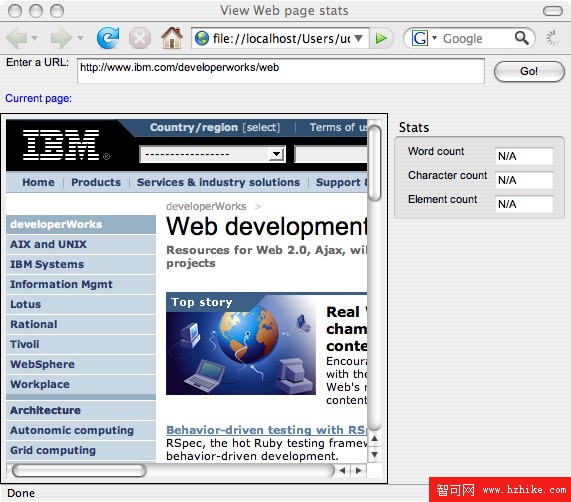Viewport: 571px width, 502px height.
Task: Click the IBM header search field
Action: click(331, 154)
